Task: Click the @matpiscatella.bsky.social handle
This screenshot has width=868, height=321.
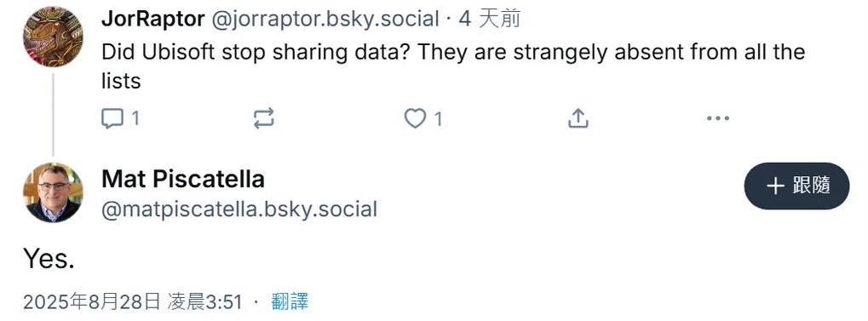Action: [x=239, y=209]
